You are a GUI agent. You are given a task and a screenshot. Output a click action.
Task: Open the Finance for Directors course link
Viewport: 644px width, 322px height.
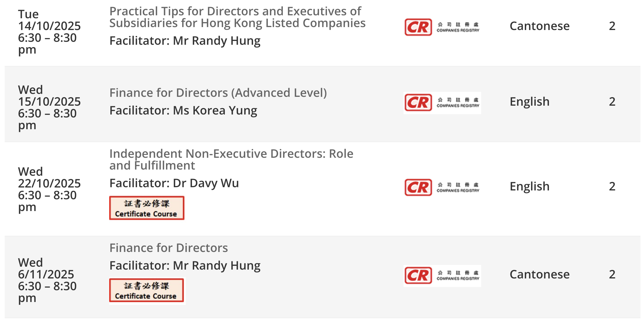tap(169, 248)
